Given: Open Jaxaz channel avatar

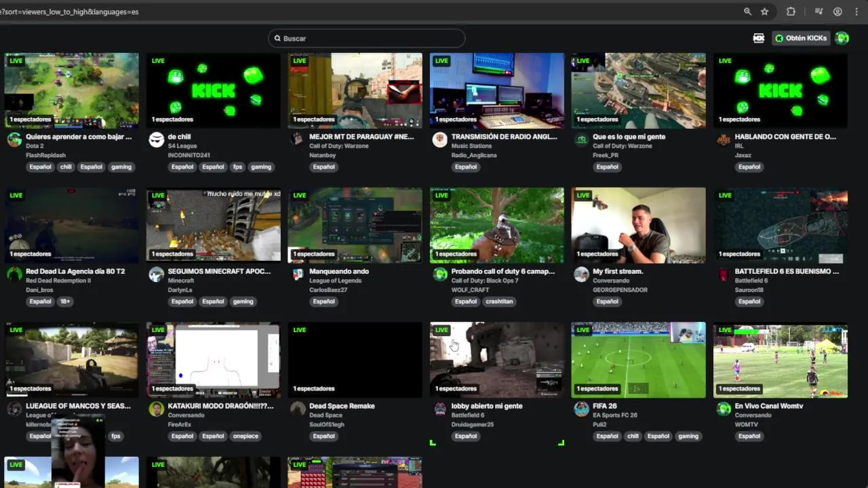Looking at the screenshot, I should 724,140.
